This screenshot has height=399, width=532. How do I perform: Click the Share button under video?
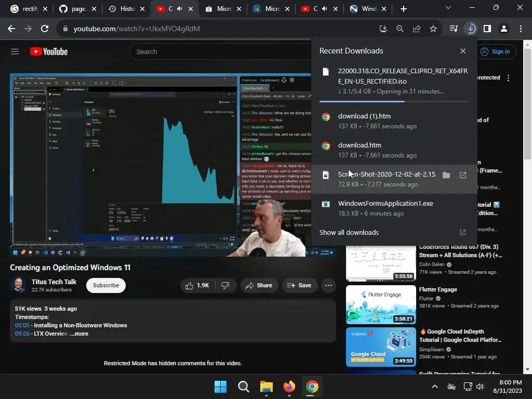(259, 285)
